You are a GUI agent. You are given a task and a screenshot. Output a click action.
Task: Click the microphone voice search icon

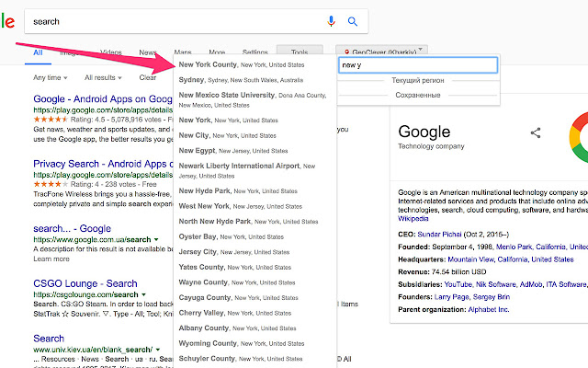pyautogui.click(x=331, y=21)
